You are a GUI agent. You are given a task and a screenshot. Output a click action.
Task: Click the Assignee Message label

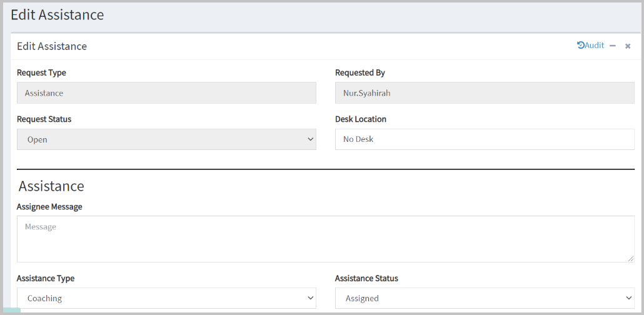[x=49, y=207]
